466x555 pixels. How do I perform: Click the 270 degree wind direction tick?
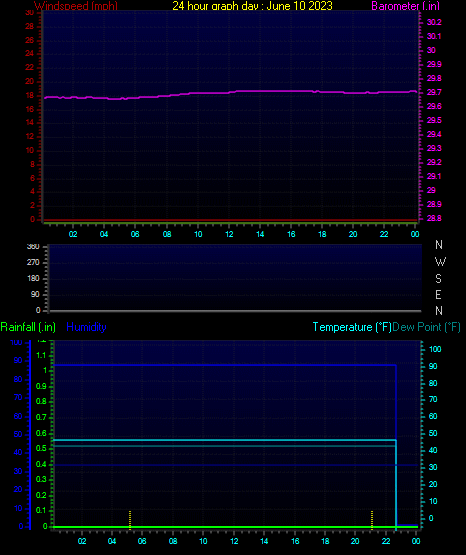[x=33, y=263]
